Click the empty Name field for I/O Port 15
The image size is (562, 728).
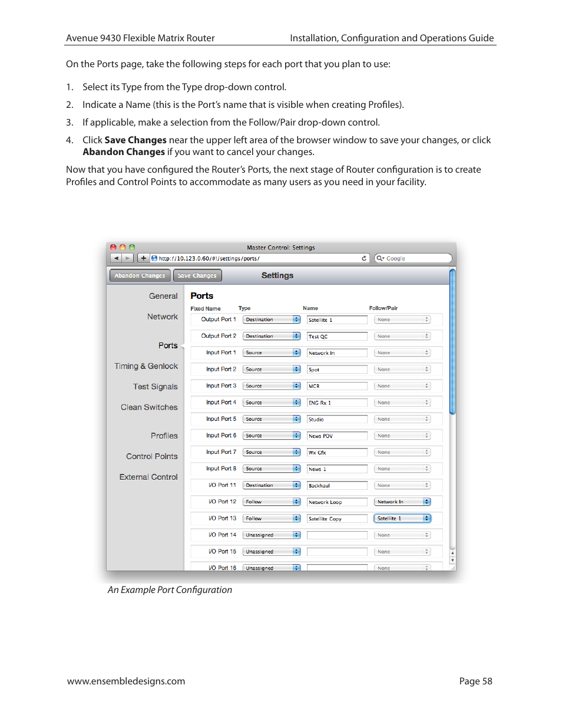click(x=337, y=552)
